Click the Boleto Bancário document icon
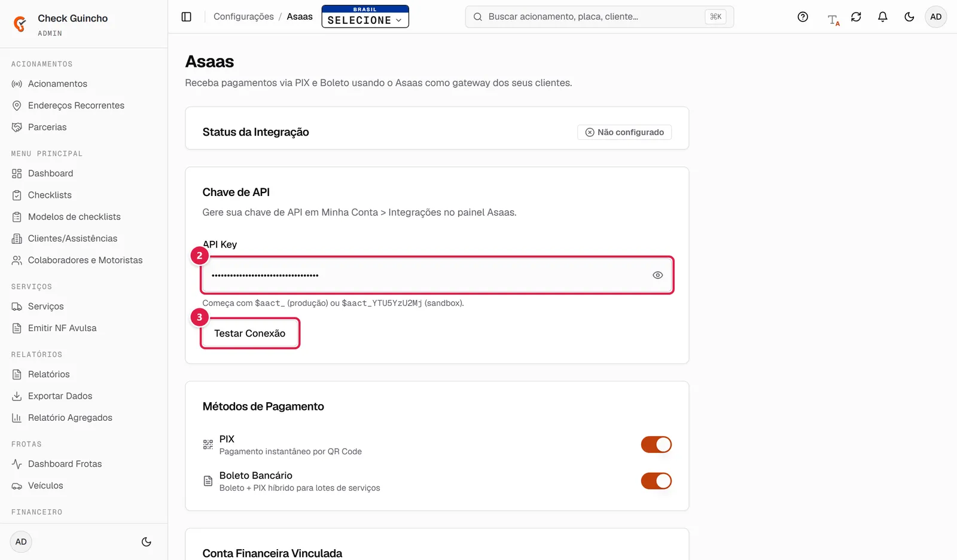 208,481
